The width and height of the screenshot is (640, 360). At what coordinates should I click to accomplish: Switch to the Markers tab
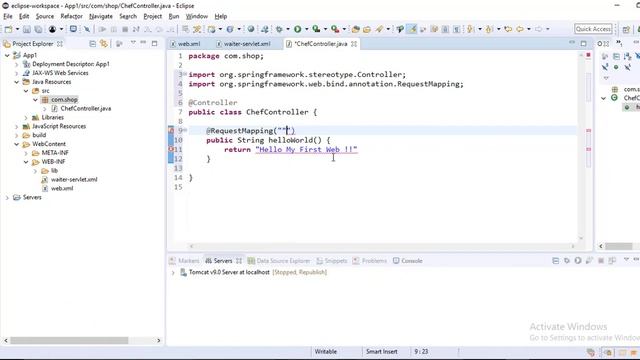point(184,261)
